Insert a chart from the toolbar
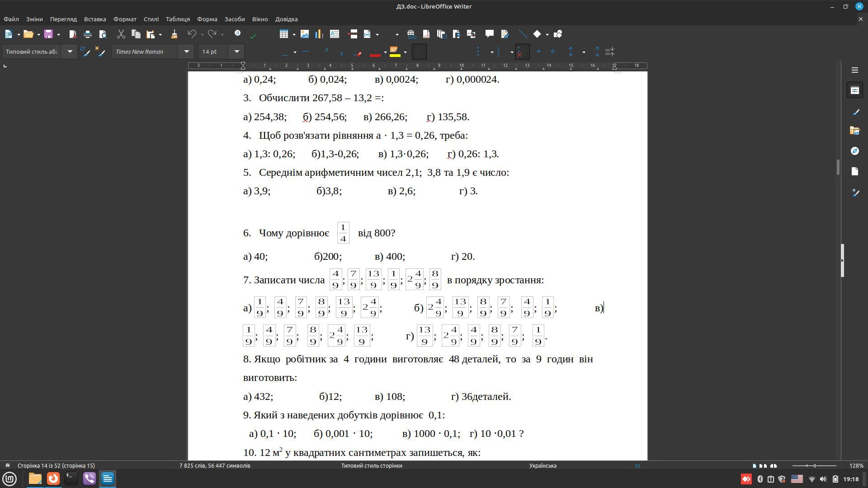This screenshot has width=868, height=488. click(319, 34)
